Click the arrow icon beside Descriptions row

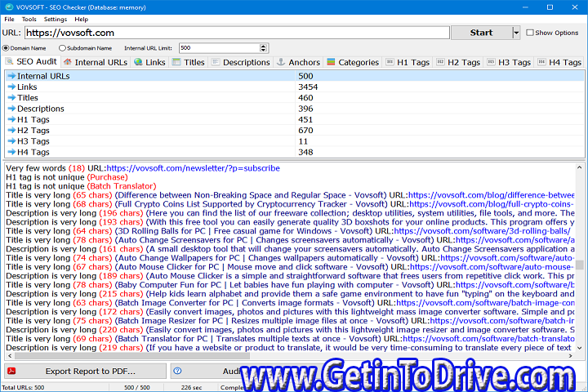click(x=11, y=109)
